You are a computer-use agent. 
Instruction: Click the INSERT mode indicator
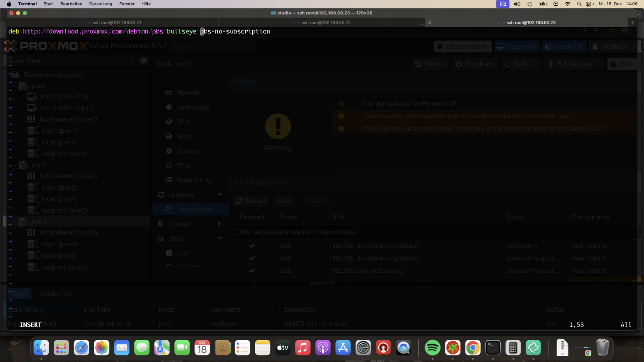[31, 324]
